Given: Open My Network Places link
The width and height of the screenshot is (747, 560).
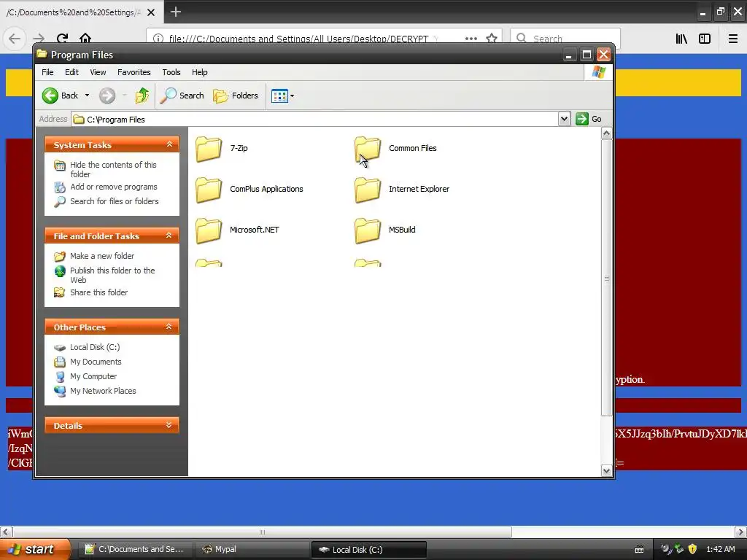Looking at the screenshot, I should click(x=103, y=391).
